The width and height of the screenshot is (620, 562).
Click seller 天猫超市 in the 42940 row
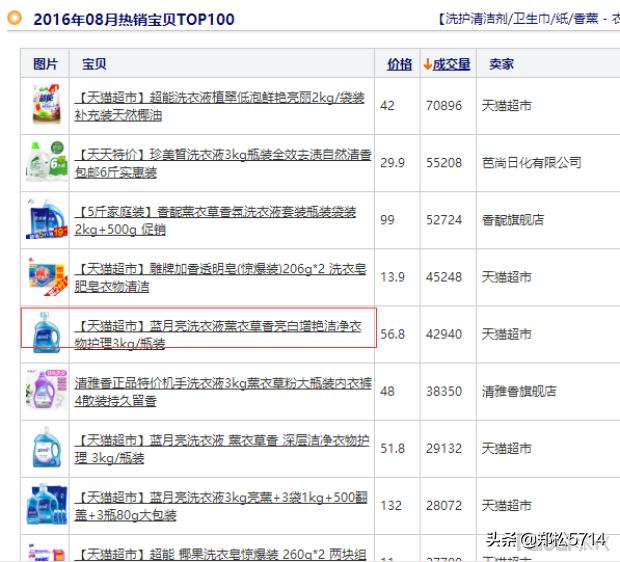coord(507,334)
